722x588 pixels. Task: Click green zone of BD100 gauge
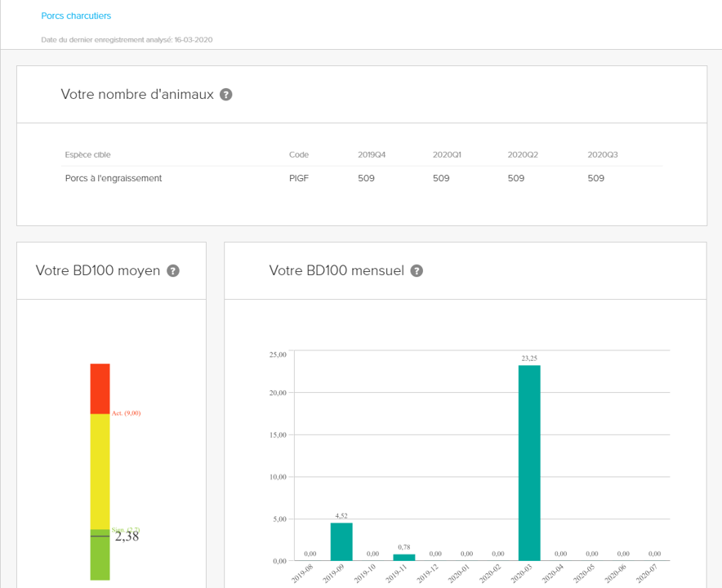100,559
